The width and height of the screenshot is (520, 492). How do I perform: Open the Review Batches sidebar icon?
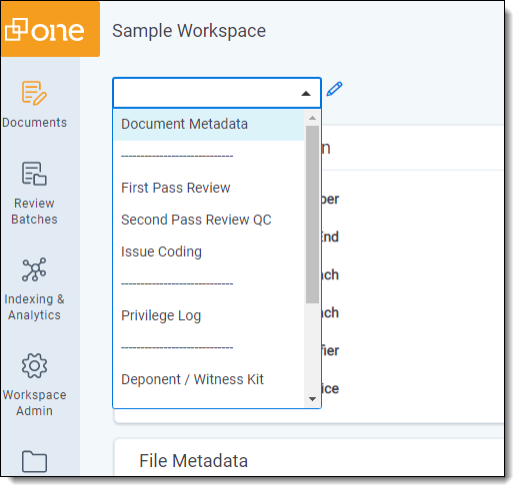[x=34, y=174]
